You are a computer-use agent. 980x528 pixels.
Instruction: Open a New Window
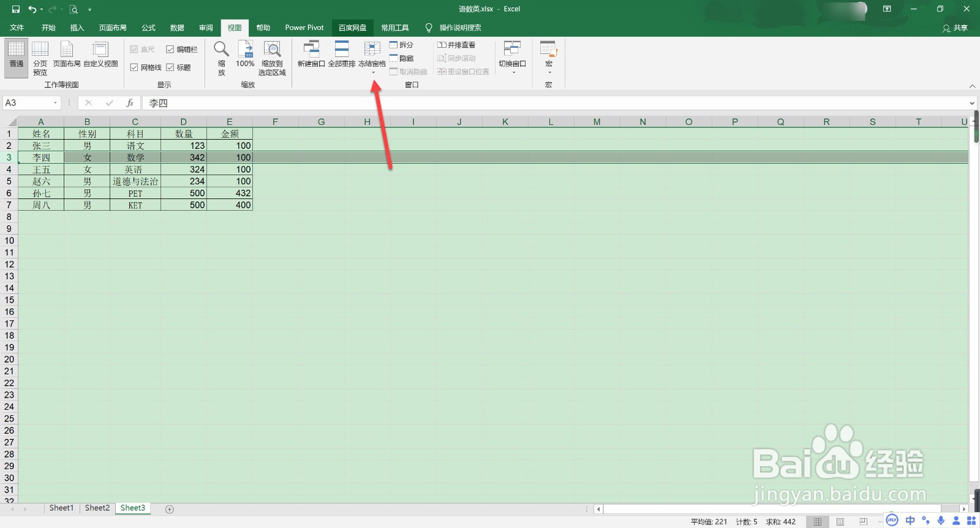(x=311, y=54)
